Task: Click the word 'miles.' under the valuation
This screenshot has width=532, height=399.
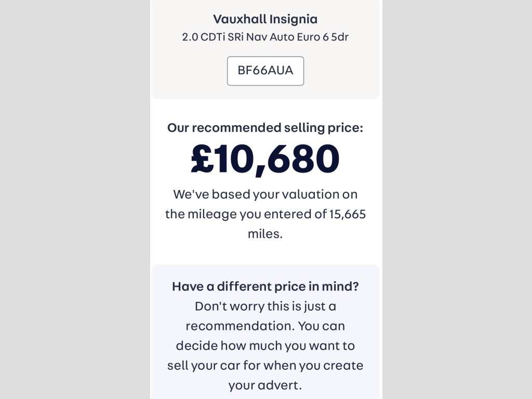Action: pyautogui.click(x=265, y=234)
